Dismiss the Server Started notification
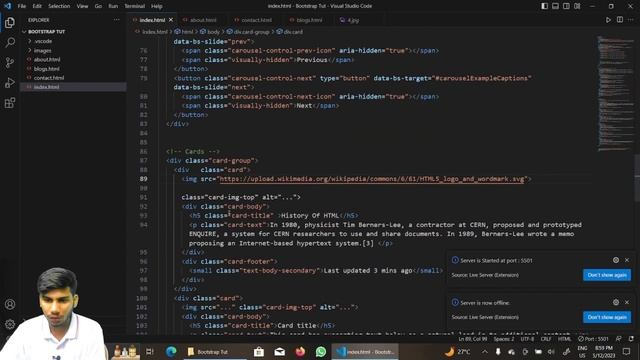The height and width of the screenshot is (360, 640). (627, 260)
